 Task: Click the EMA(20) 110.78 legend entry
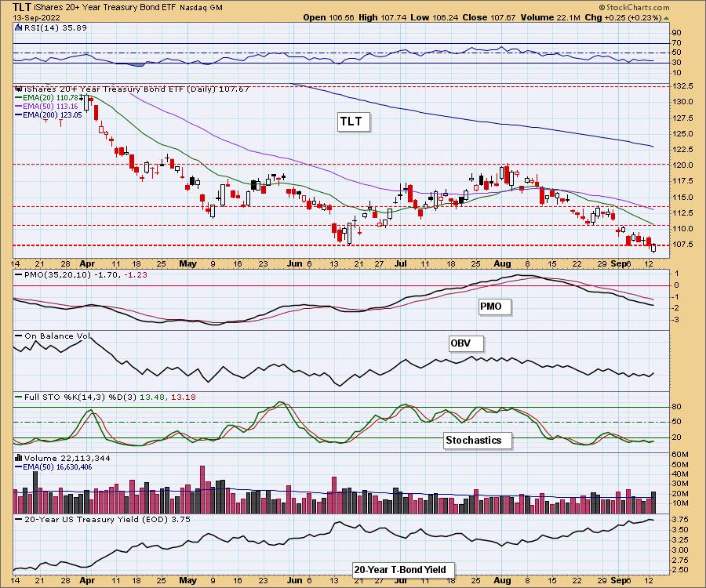pos(47,97)
